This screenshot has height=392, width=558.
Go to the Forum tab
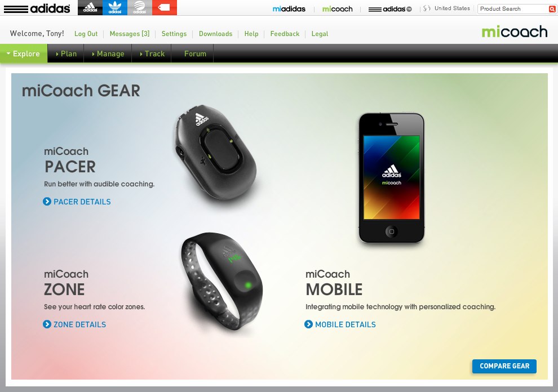[x=195, y=54]
